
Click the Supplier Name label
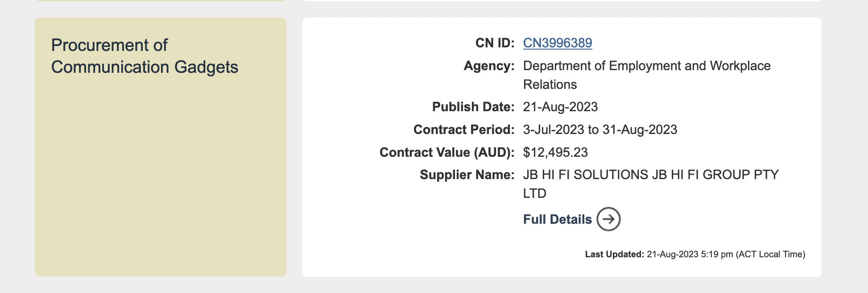coord(467,175)
